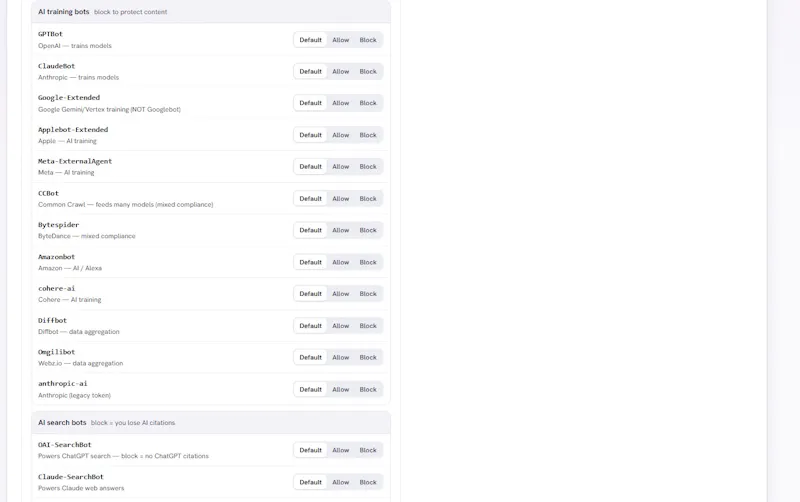Block OAI-SearchBot
Screen dimensions: 800x502
click(368, 450)
